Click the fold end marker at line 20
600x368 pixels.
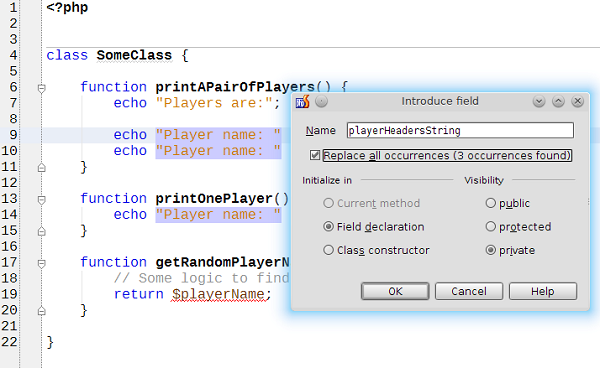click(x=42, y=311)
